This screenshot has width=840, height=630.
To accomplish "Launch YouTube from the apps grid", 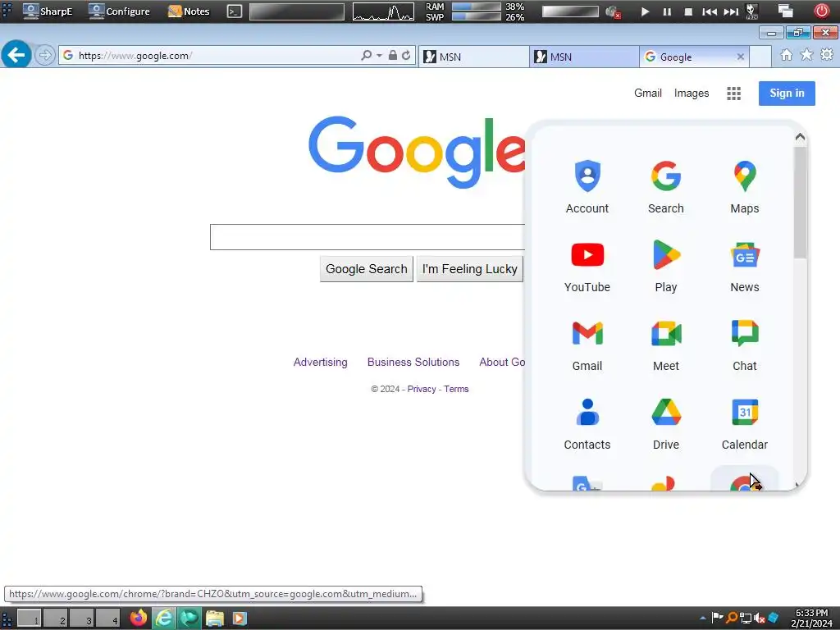I will 587,265.
